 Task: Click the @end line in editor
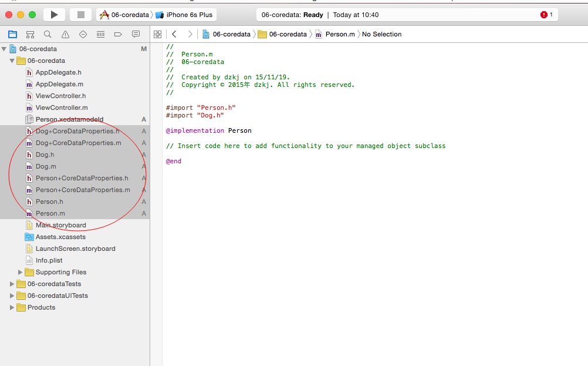coord(174,161)
